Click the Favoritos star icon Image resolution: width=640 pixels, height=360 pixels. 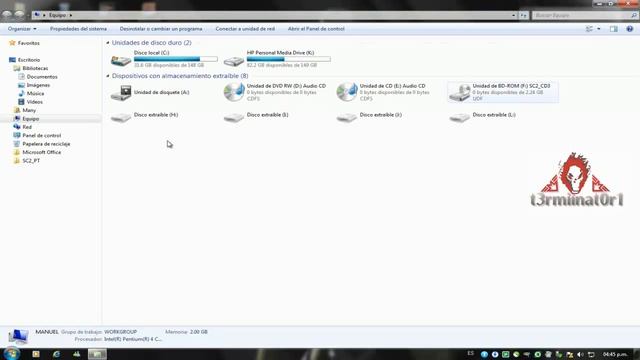(x=12, y=43)
